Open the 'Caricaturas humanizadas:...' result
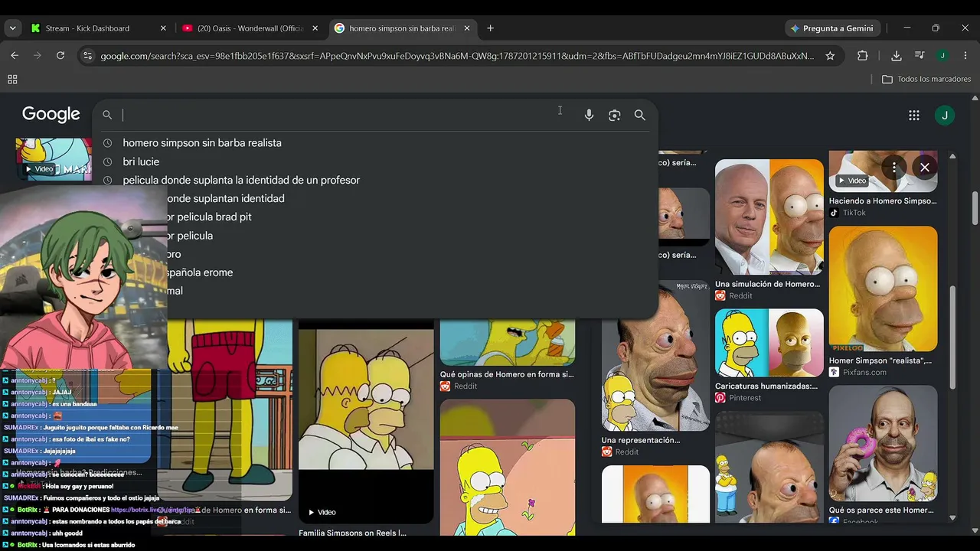980x551 pixels. [x=766, y=386]
